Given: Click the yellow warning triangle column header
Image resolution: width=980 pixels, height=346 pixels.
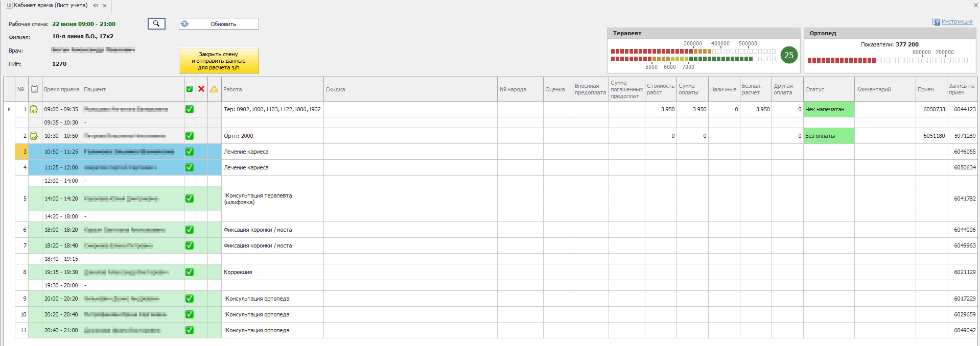Looking at the screenshot, I should (214, 89).
